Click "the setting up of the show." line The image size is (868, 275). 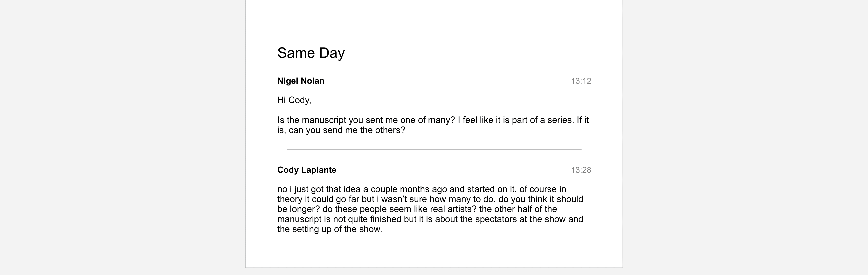pos(329,229)
